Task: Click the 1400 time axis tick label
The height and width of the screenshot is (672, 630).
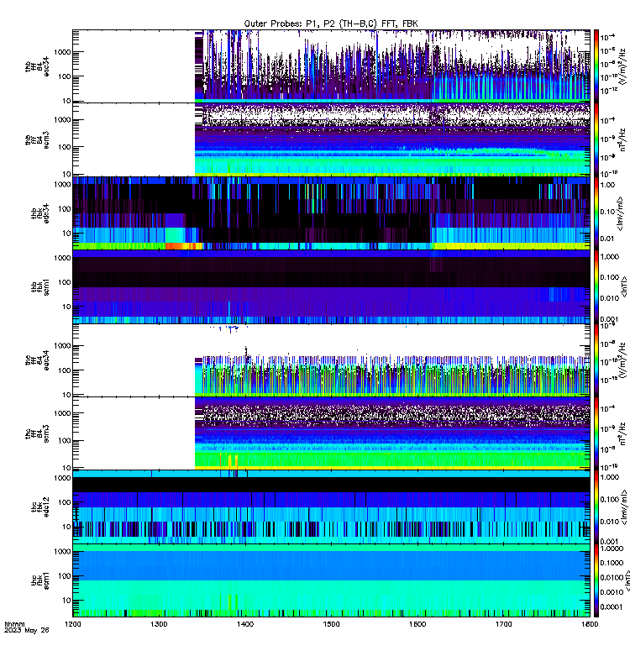Action: point(245,624)
